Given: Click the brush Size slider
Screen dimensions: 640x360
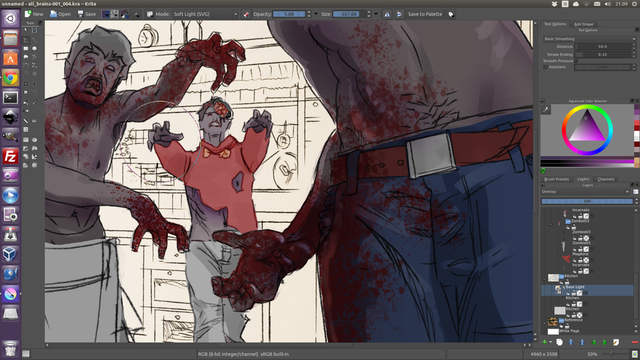Looking at the screenshot, I should pos(349,14).
